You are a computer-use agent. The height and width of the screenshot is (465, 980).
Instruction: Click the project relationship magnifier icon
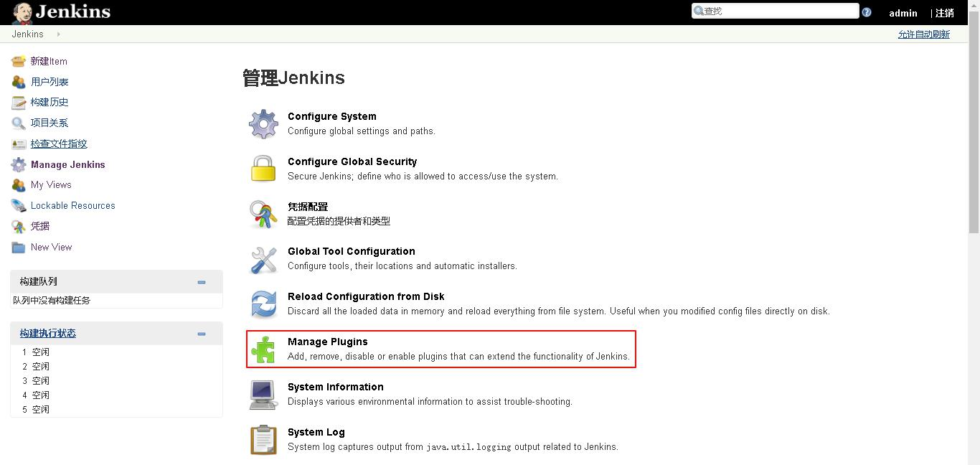[x=19, y=123]
